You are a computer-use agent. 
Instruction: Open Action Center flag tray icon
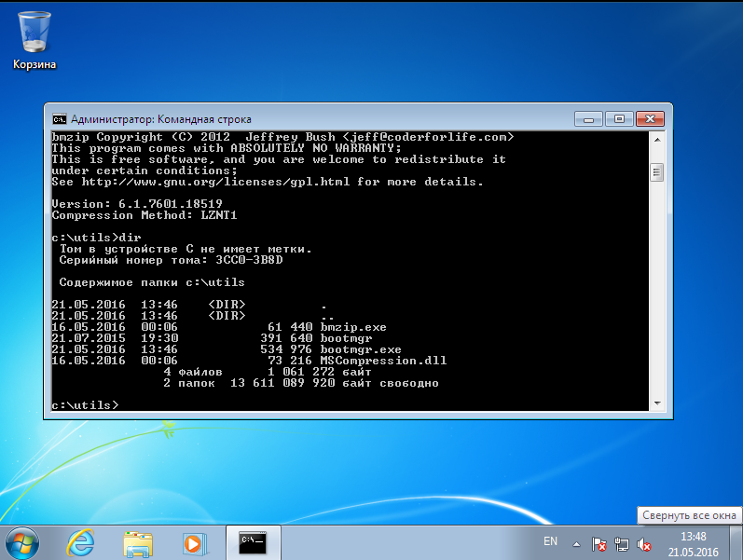coord(599,544)
